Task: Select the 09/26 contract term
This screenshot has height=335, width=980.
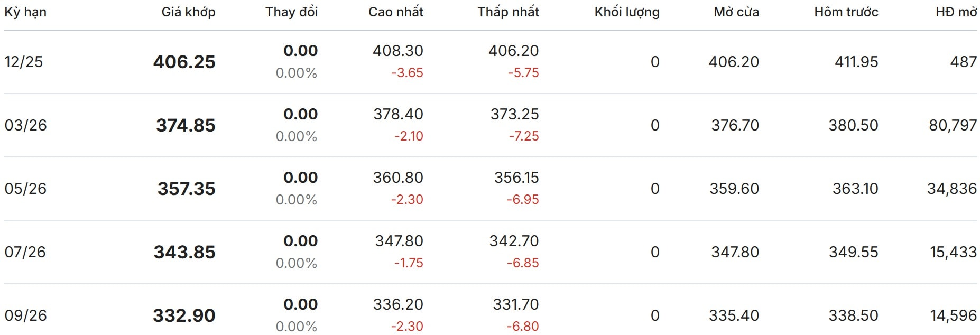Action: coord(25,315)
